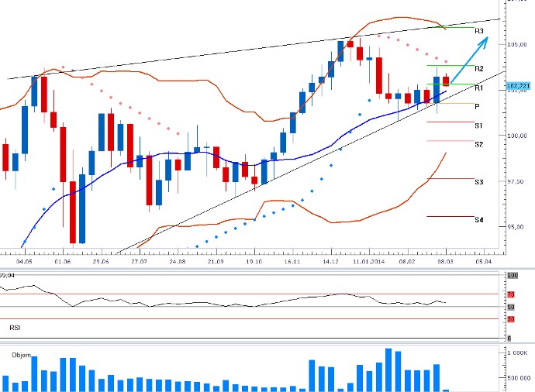Select the 01.06 date on the time axis
This screenshot has height=392, width=535.
click(x=63, y=262)
